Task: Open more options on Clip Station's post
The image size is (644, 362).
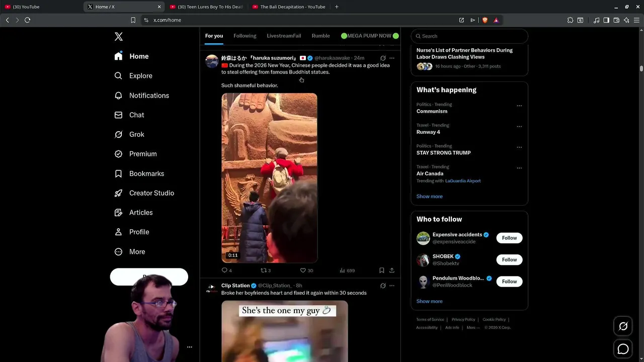Action: (x=392, y=286)
